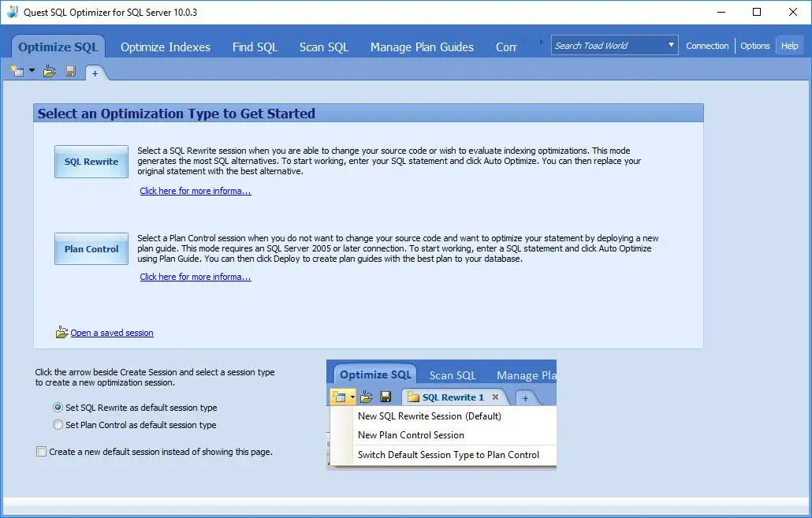The image size is (812, 518).
Task: Enable Create a new default session checkbox
Action: (42, 452)
